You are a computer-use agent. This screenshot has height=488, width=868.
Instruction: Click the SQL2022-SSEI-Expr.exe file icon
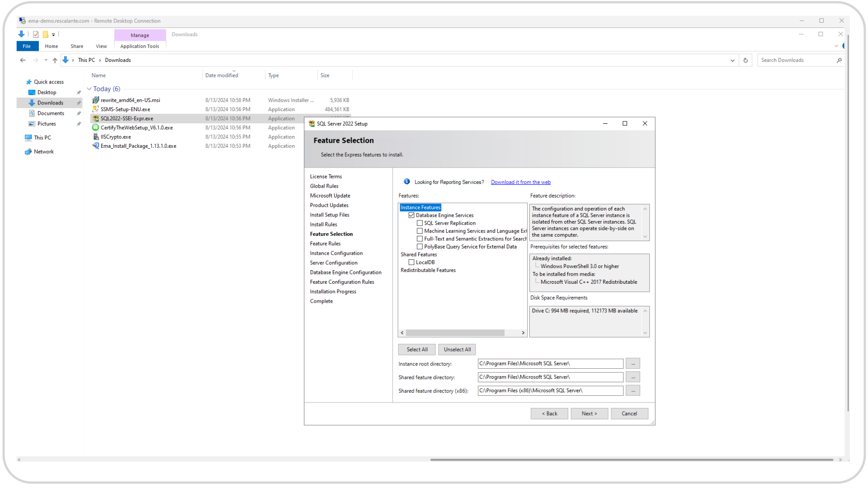point(95,118)
